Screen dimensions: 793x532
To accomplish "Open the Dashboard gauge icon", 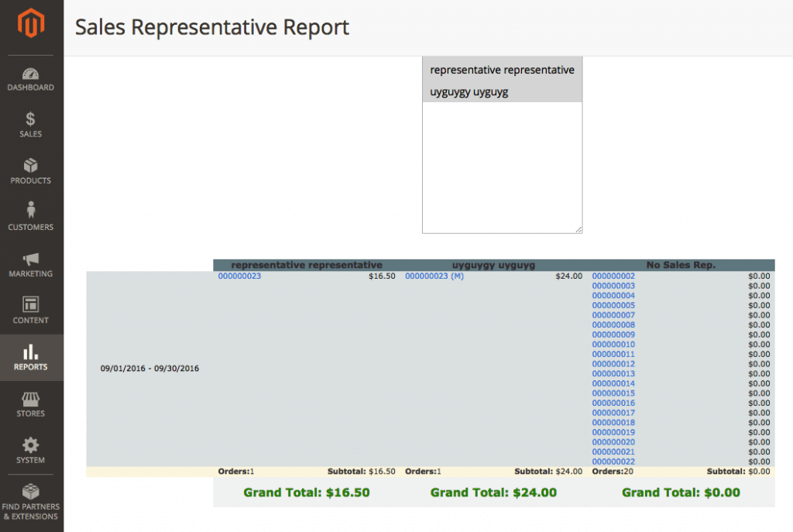I will [x=31, y=74].
